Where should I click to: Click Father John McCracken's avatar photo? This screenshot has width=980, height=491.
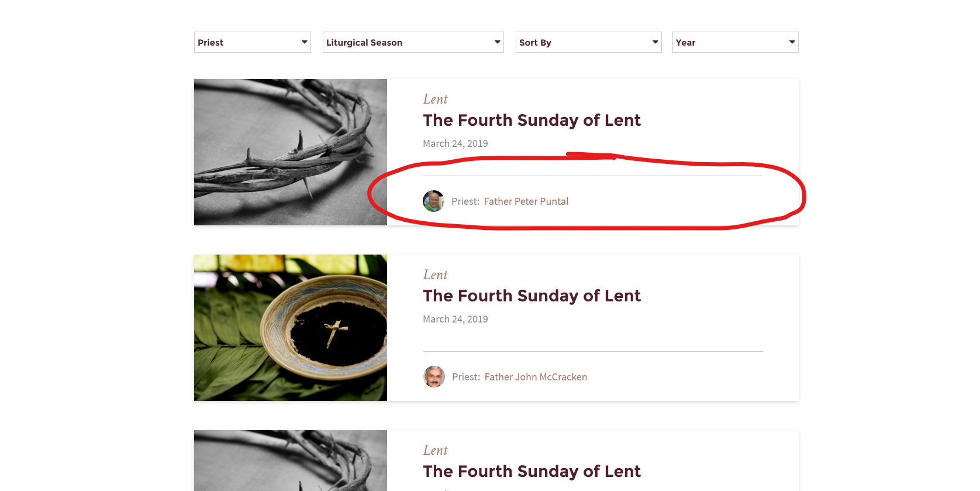434,376
